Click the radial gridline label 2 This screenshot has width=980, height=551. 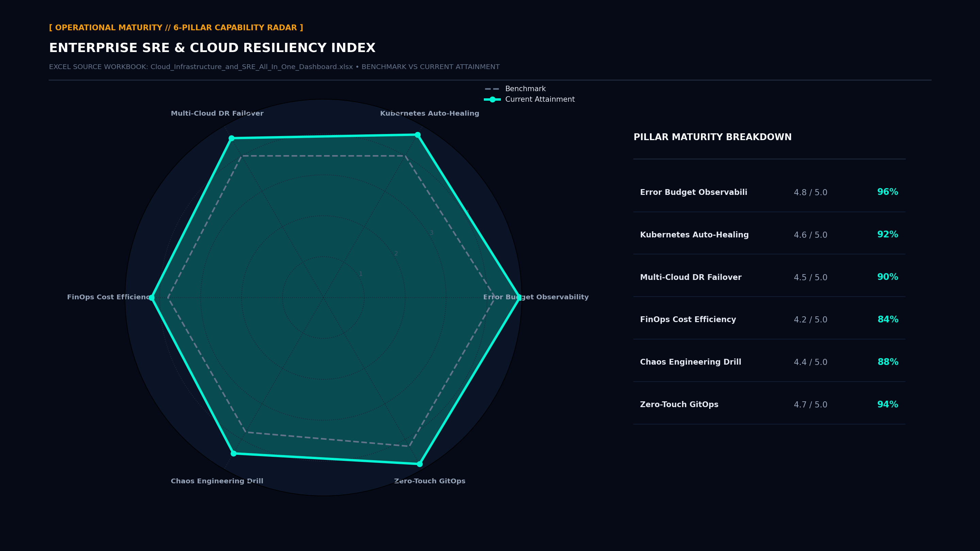coord(396,253)
